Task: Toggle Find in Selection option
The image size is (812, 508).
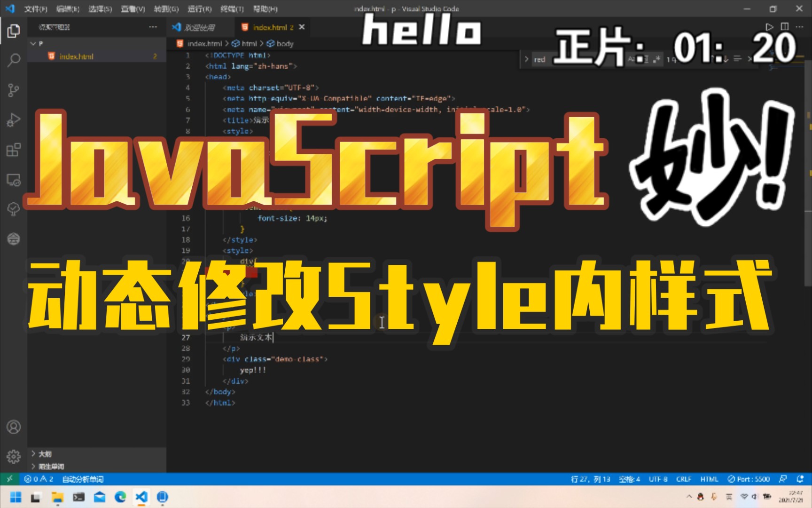Action: tap(737, 59)
